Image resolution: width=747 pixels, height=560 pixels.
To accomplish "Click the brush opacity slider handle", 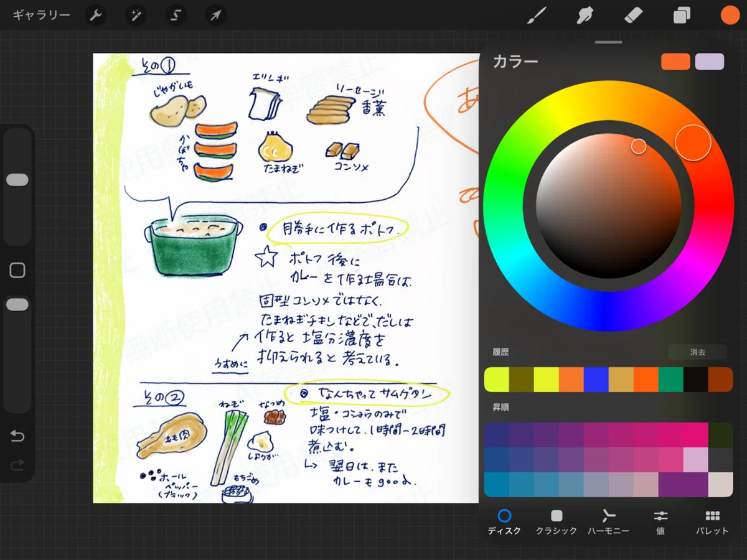I will pyautogui.click(x=17, y=304).
